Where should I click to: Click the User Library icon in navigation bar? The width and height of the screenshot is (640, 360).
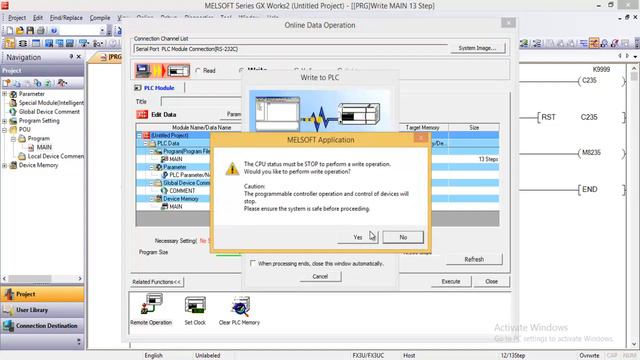[8, 310]
